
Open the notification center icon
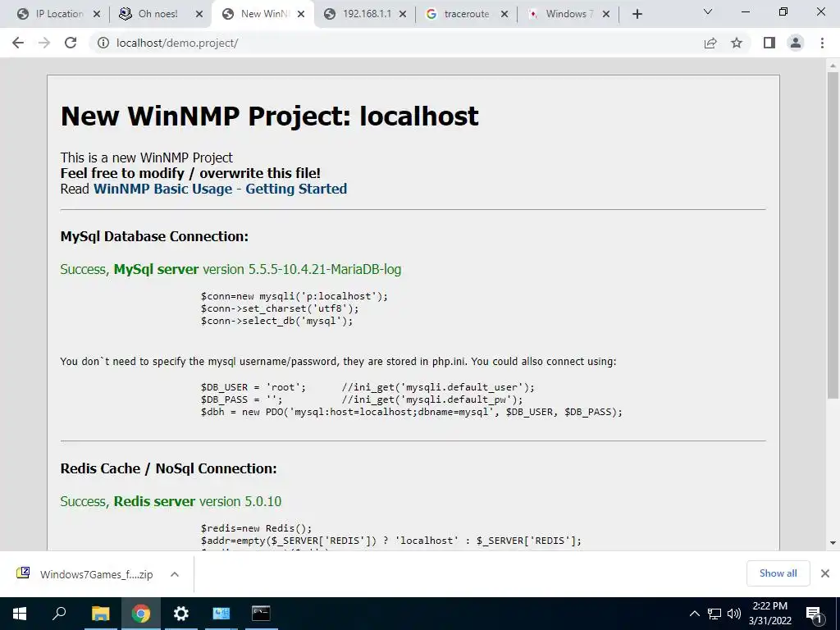[815, 614]
